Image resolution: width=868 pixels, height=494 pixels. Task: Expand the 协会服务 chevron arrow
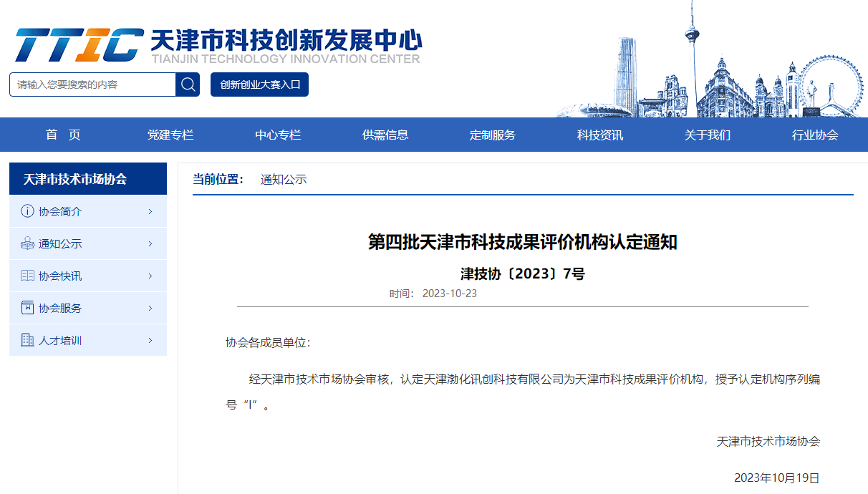click(x=150, y=308)
